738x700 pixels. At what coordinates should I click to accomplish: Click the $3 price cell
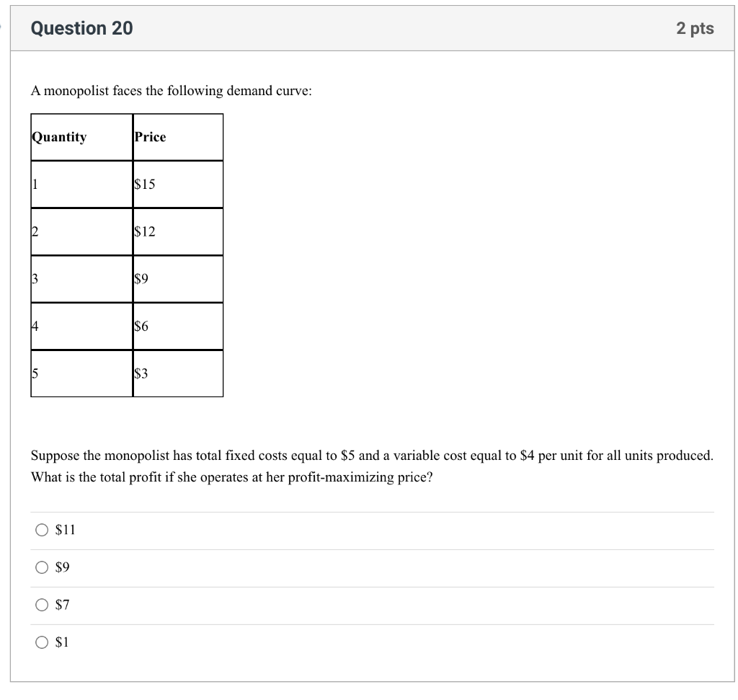tap(178, 373)
